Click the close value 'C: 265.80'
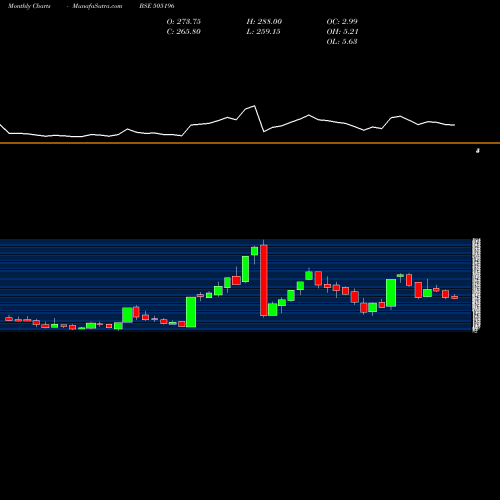The height and width of the screenshot is (500, 500). click(x=184, y=32)
